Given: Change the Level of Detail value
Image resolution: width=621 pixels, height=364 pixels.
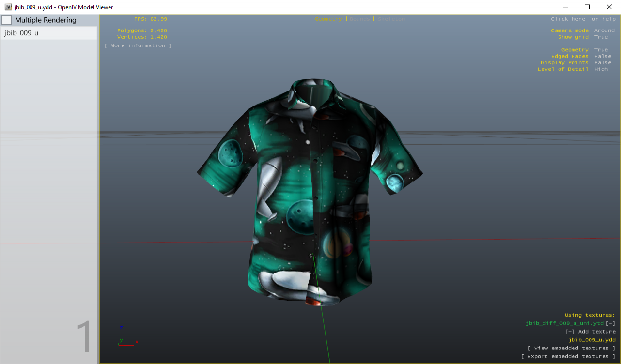Looking at the screenshot, I should pos(601,69).
